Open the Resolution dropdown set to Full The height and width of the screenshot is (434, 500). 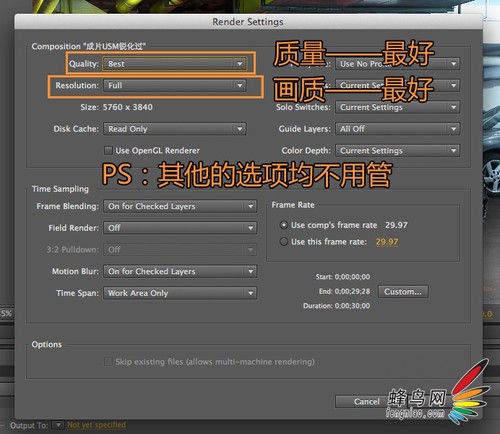click(x=175, y=86)
